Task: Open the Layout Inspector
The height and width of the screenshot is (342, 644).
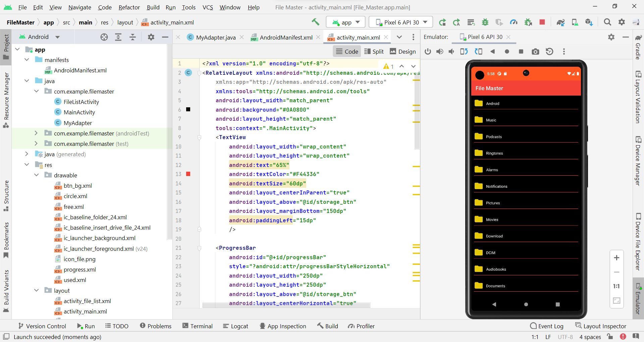Action: [600, 326]
